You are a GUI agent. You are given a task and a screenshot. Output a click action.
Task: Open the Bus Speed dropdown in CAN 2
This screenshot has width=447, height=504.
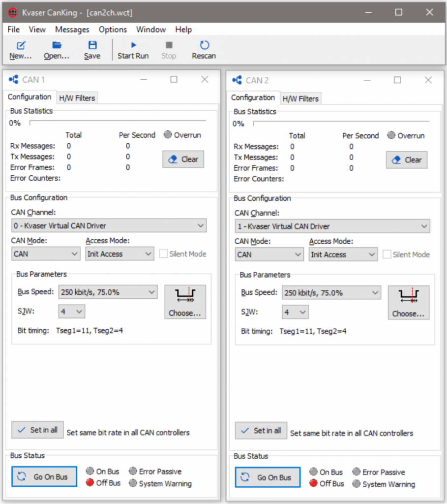331,292
